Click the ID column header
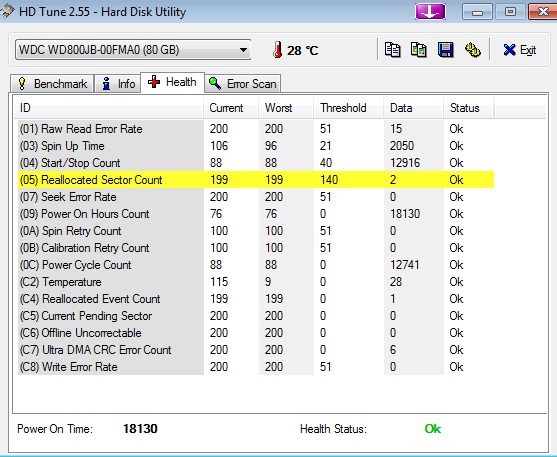557x457 pixels. tap(108, 108)
